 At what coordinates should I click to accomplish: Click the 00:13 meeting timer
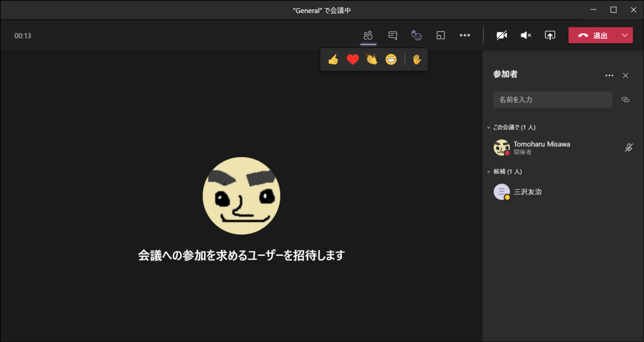[x=23, y=36]
